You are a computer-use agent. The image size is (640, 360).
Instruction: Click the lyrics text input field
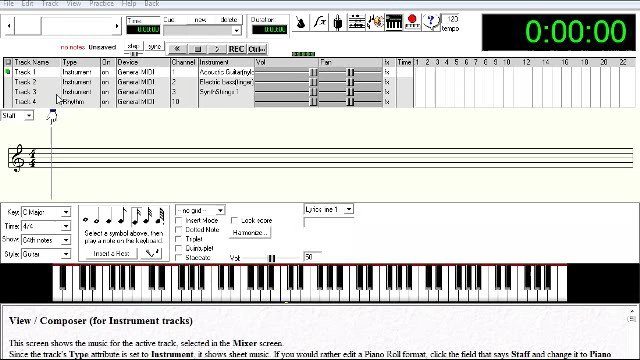point(329,222)
